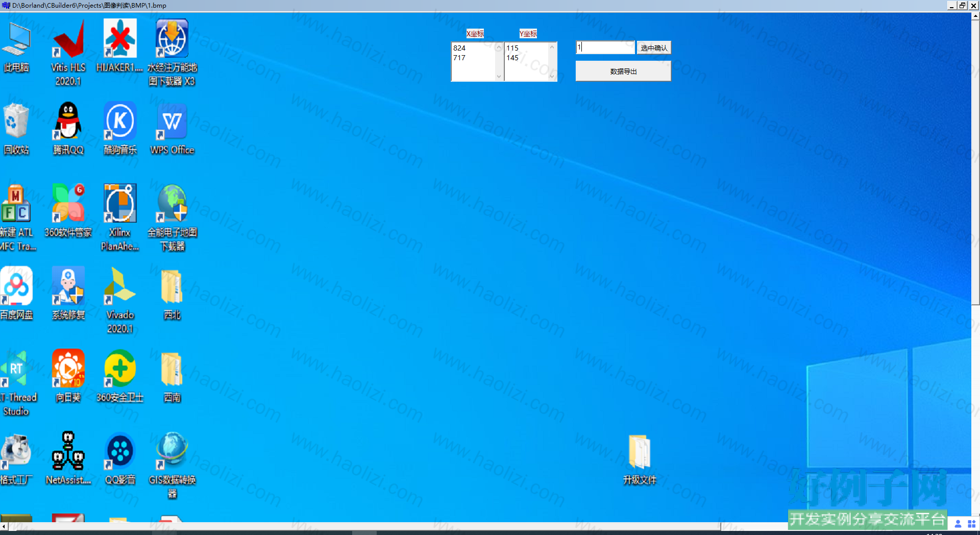
Task: Select the 酷狗音乐 shortcut icon
Action: click(120, 120)
